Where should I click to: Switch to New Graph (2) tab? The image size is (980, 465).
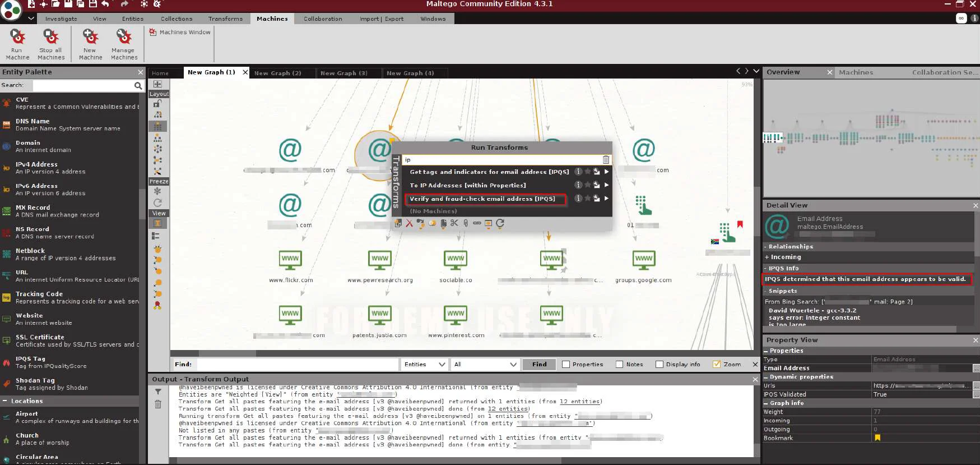pyautogui.click(x=278, y=73)
